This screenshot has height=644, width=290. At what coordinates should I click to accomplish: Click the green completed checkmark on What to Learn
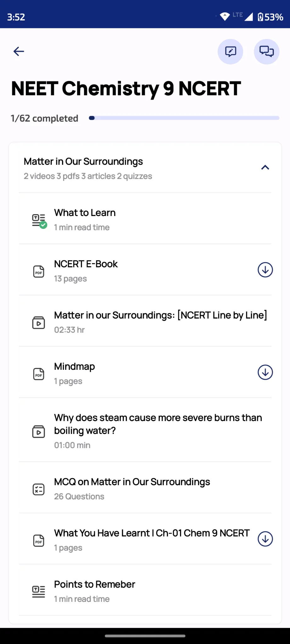click(43, 225)
